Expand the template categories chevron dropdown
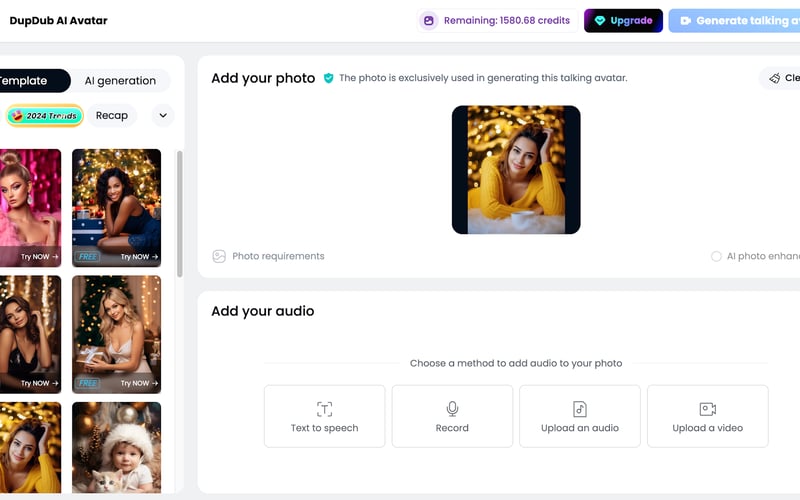Image resolution: width=800 pixels, height=500 pixels. pyautogui.click(x=163, y=115)
